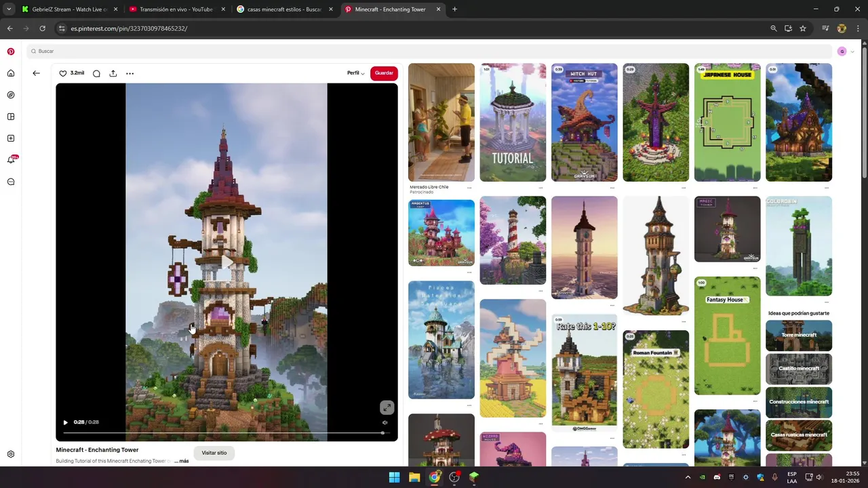Share the pin using the upload icon
This screenshot has width=868, height=488.
point(113,73)
